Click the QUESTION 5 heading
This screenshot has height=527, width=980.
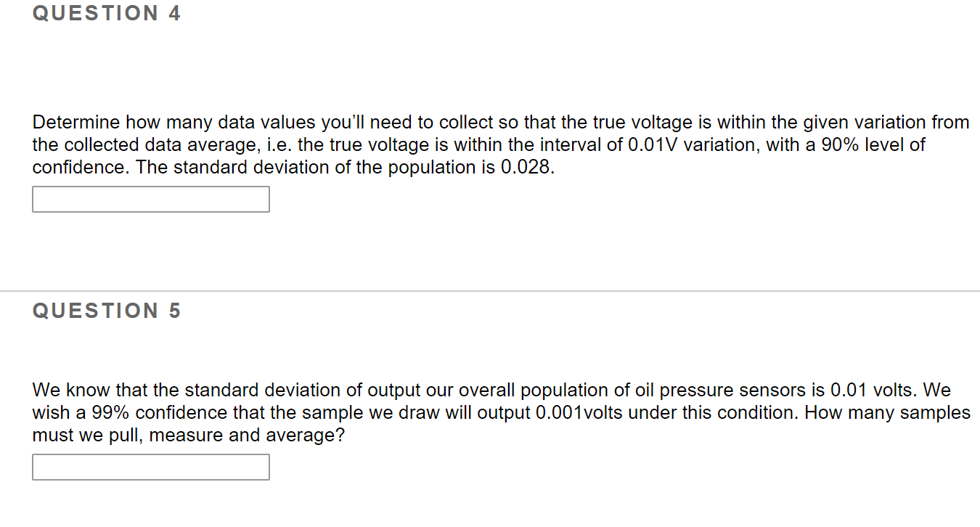[106, 311]
